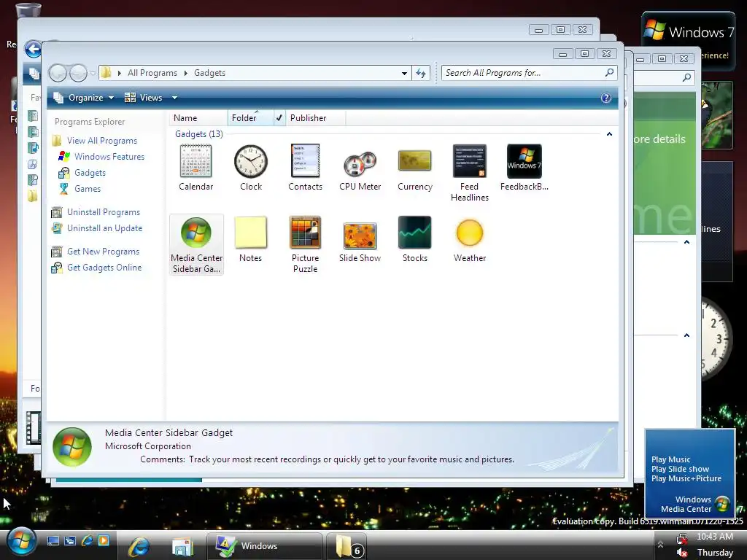Click the back arrow of the rear window
The height and width of the screenshot is (560, 747).
[33, 49]
